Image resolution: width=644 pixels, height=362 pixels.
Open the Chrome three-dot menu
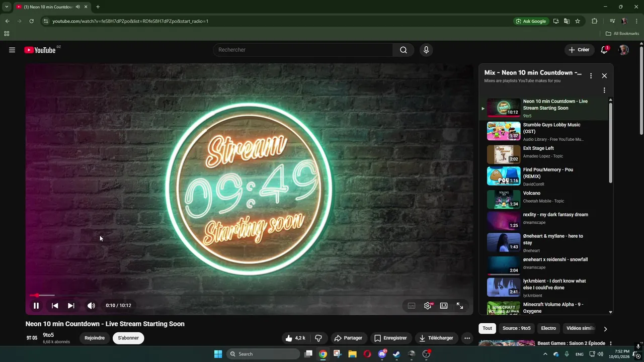[x=636, y=21]
